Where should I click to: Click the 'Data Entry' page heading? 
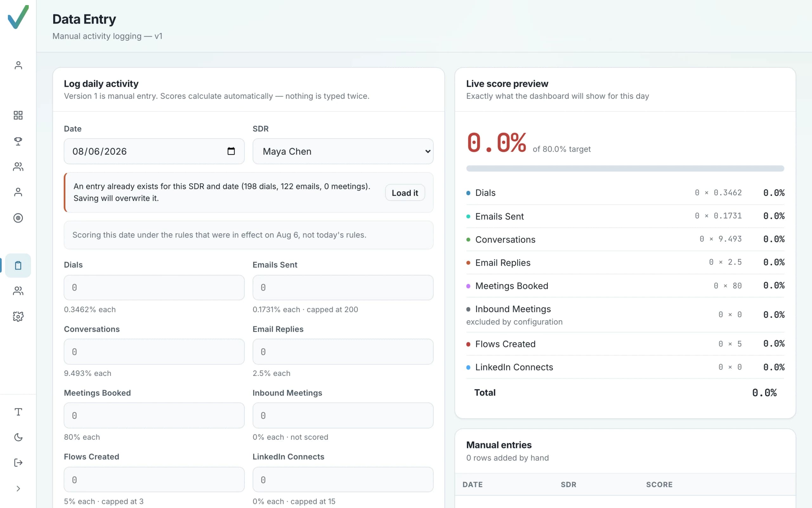coord(84,19)
